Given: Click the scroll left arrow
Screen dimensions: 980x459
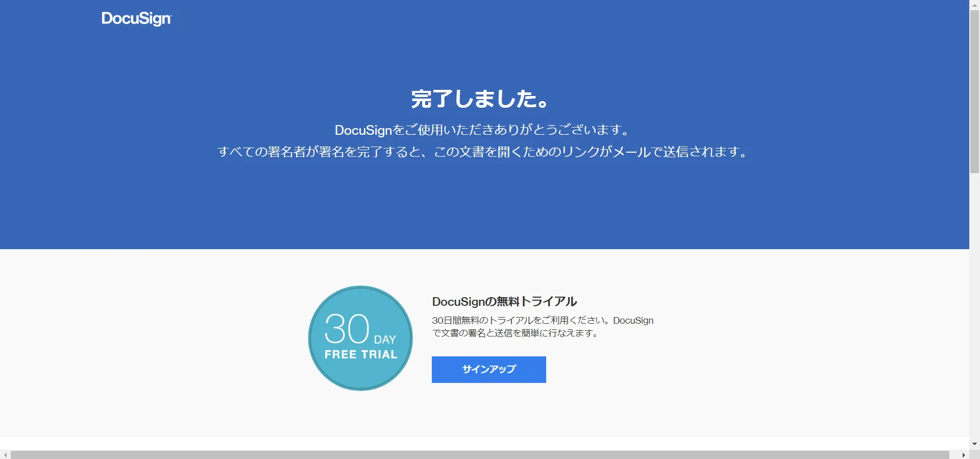Looking at the screenshot, I should [x=5, y=454].
